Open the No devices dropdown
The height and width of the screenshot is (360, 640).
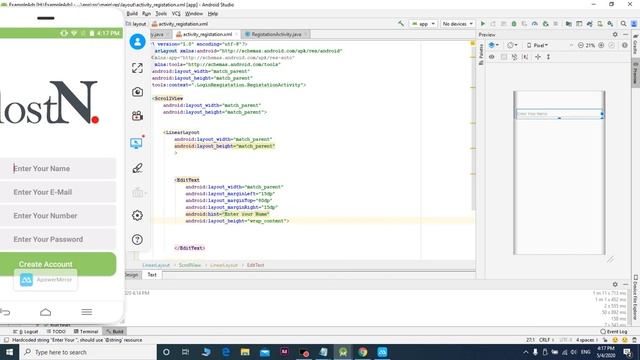click(x=458, y=24)
